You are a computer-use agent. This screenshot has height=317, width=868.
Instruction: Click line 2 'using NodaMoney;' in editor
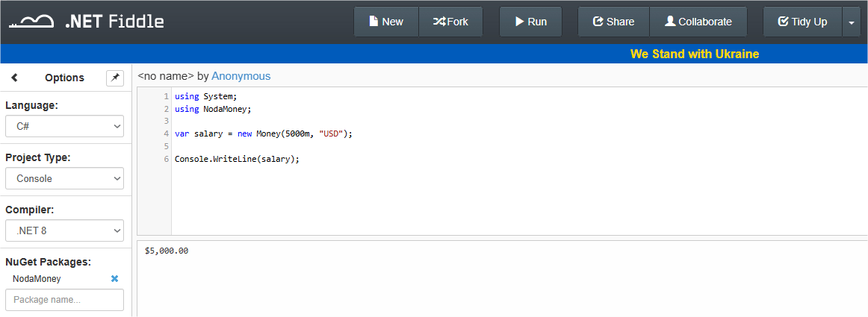[x=213, y=109]
